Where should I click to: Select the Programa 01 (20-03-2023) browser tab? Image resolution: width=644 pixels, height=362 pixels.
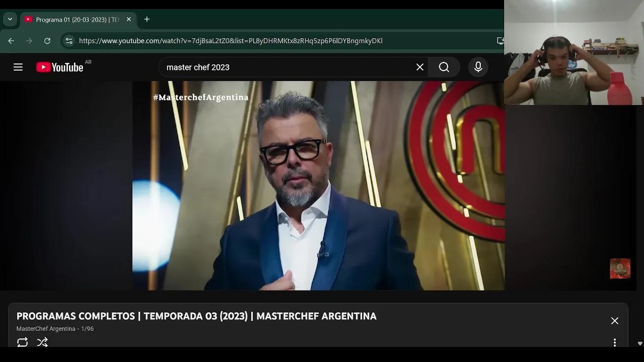pyautogui.click(x=77, y=20)
